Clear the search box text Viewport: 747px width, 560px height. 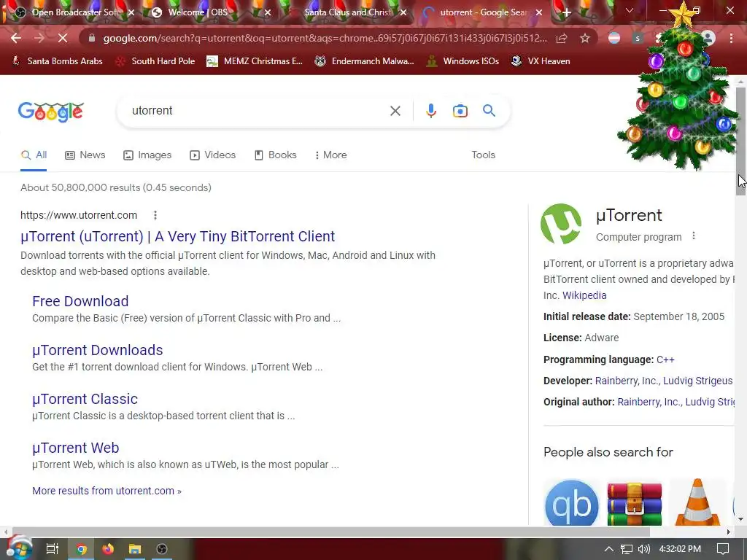click(395, 111)
